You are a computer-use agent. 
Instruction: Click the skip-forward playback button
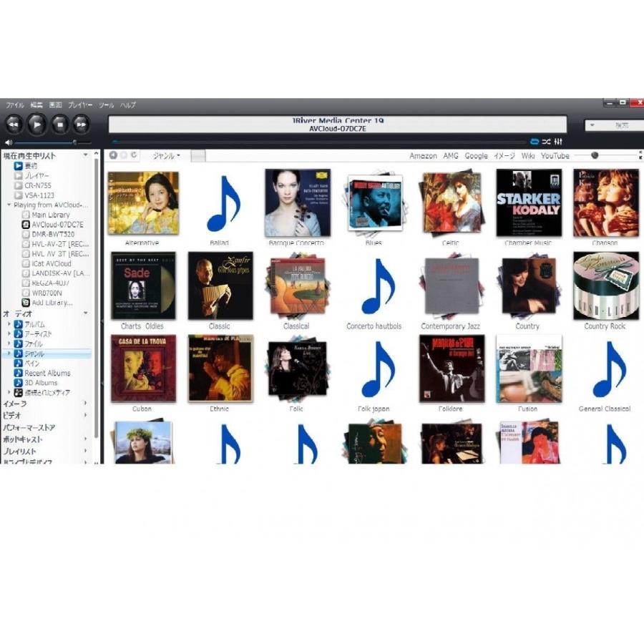pos(81,123)
